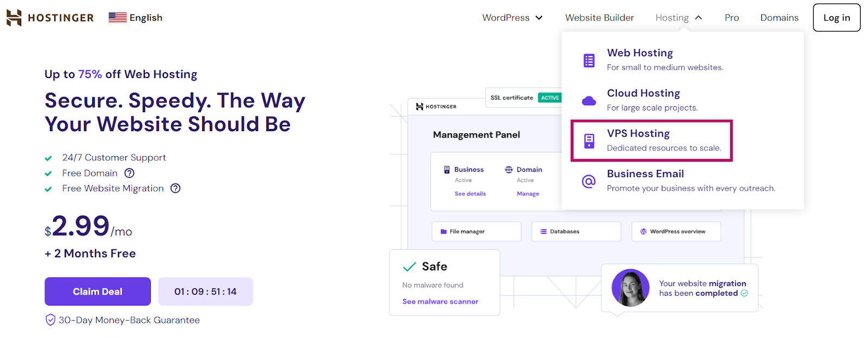Screen dimensions: 868x337
Task: Click the VPS Hosting server icon
Action: tap(589, 141)
